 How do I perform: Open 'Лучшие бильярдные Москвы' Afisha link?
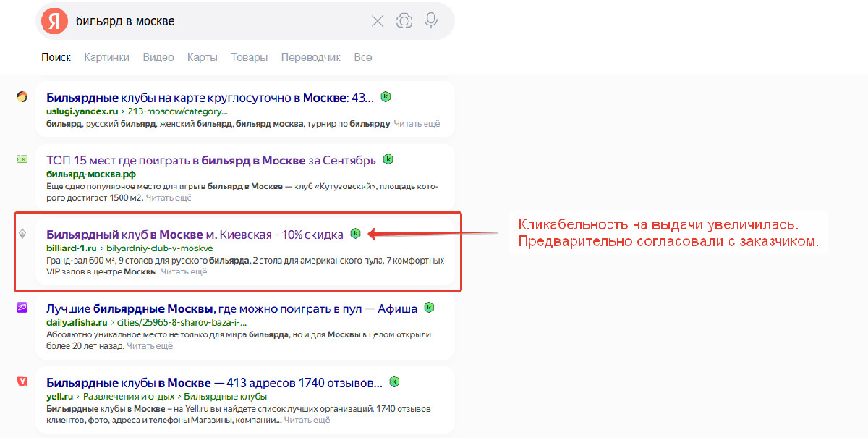(231, 308)
